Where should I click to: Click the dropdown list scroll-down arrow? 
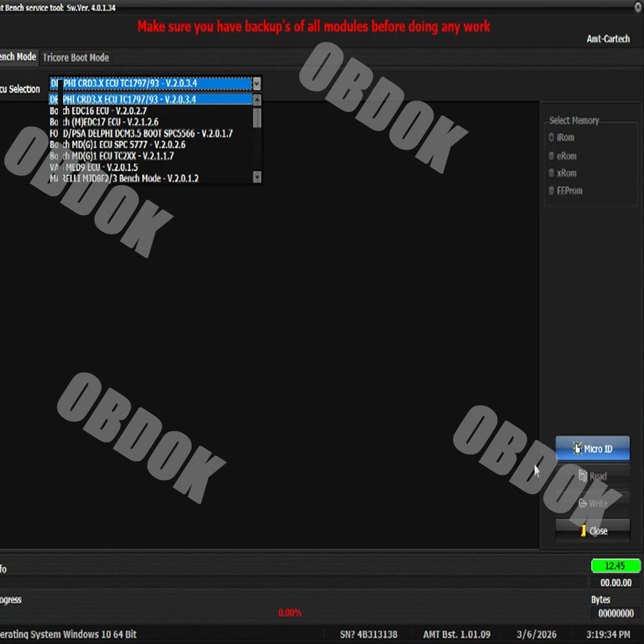(257, 177)
